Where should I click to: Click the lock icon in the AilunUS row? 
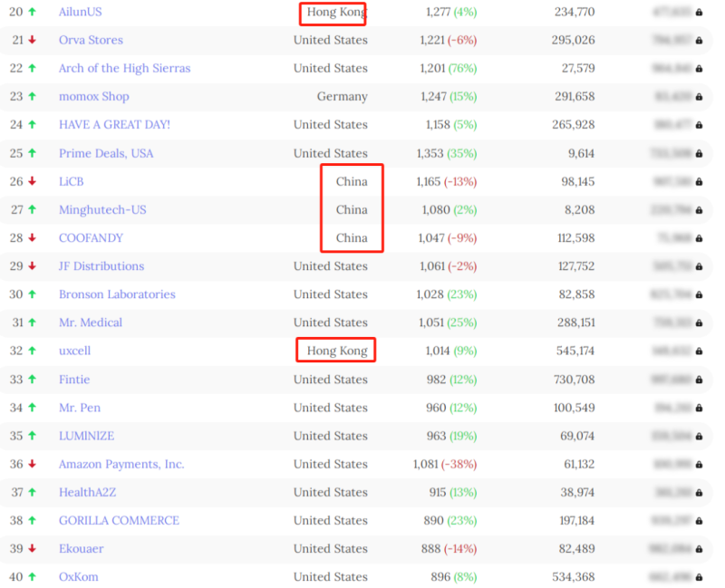[x=699, y=12]
